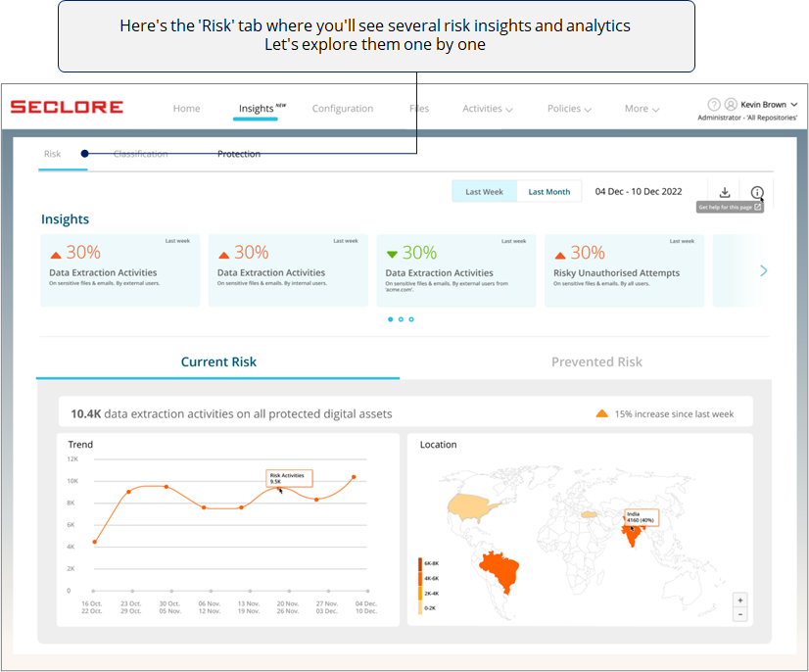Click the 15% increase orange triangle indicator

click(x=601, y=413)
